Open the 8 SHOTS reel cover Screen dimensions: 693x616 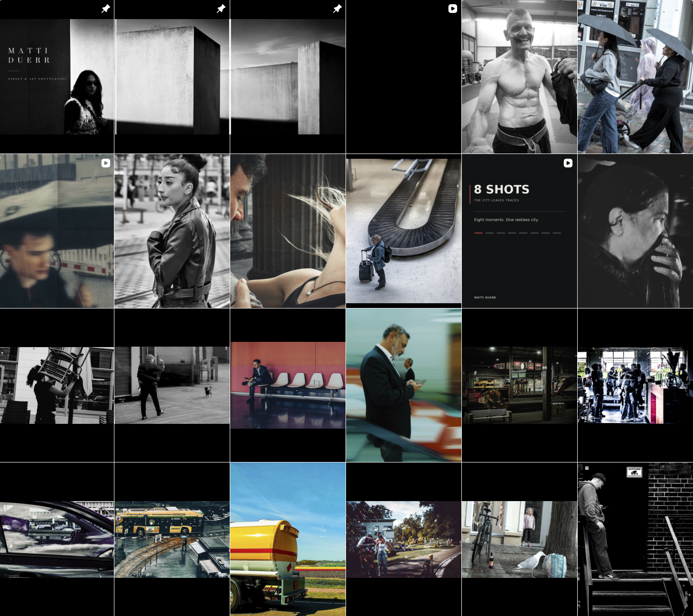tap(520, 231)
